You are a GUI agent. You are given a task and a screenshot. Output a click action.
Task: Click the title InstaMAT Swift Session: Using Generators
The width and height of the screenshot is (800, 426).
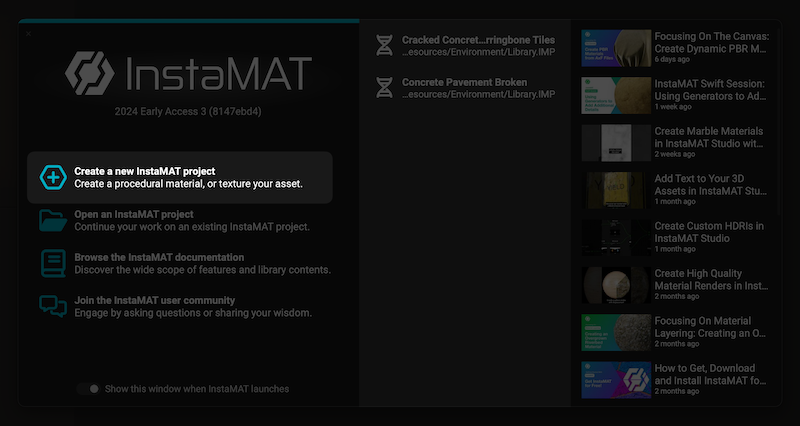tap(711, 90)
